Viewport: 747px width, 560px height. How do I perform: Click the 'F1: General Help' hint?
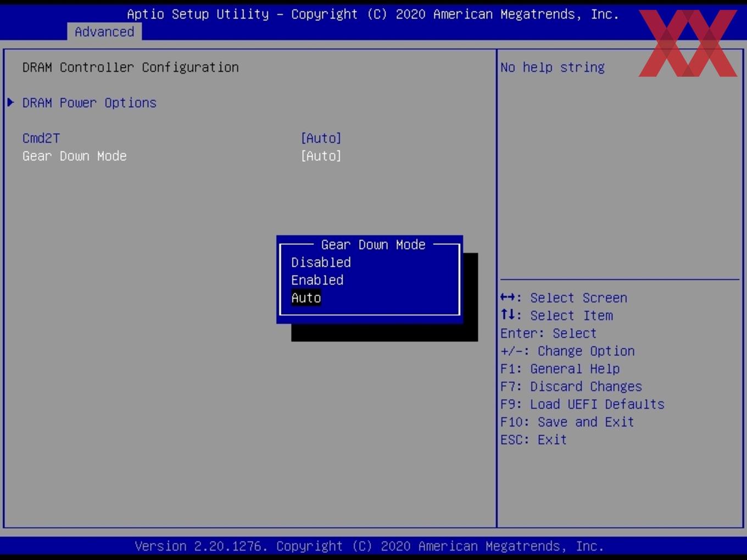[x=560, y=369]
